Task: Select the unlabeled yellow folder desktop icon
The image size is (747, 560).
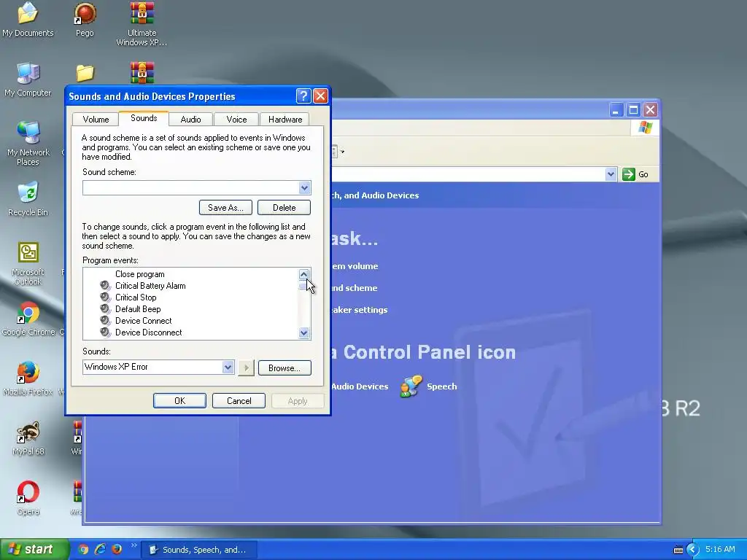Action: click(x=85, y=73)
